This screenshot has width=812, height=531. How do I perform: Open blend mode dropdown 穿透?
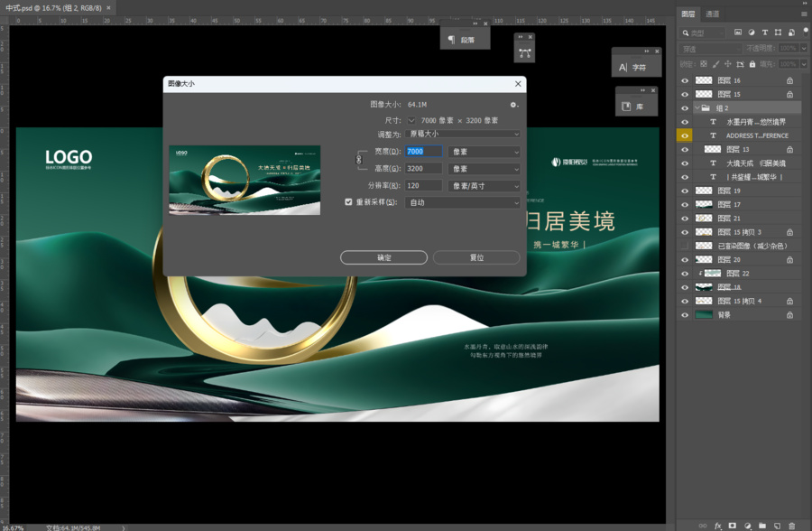pos(711,49)
